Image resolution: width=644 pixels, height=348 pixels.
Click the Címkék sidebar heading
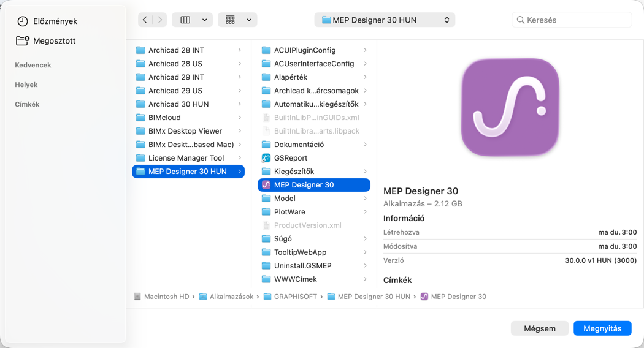tap(27, 104)
